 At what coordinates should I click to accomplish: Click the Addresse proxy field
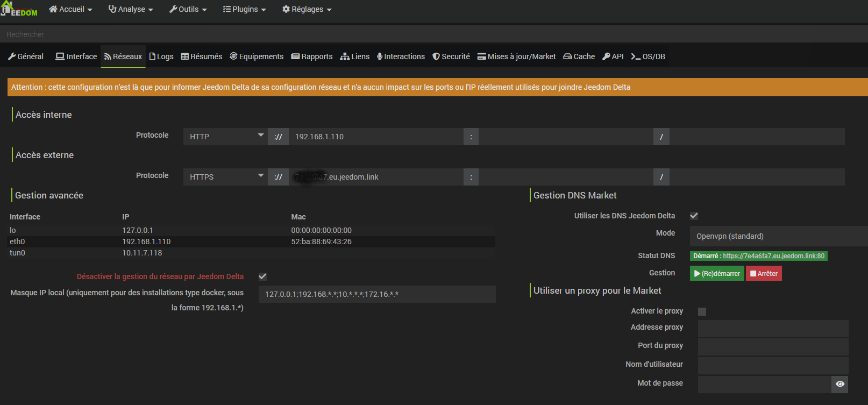tap(773, 329)
